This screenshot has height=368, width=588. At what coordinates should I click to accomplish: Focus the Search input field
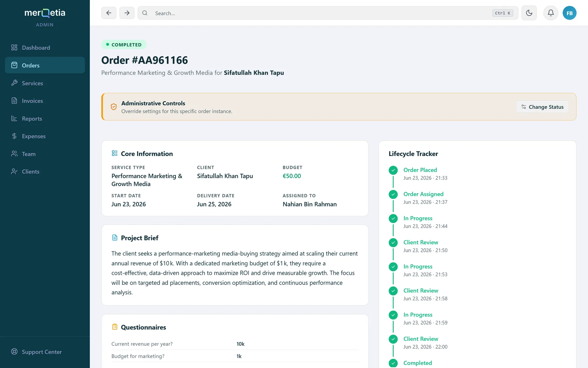[x=328, y=13]
